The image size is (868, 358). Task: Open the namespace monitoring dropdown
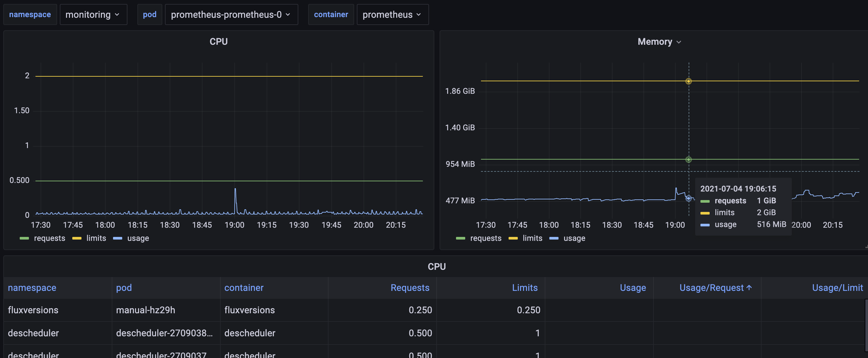pyautogui.click(x=93, y=14)
